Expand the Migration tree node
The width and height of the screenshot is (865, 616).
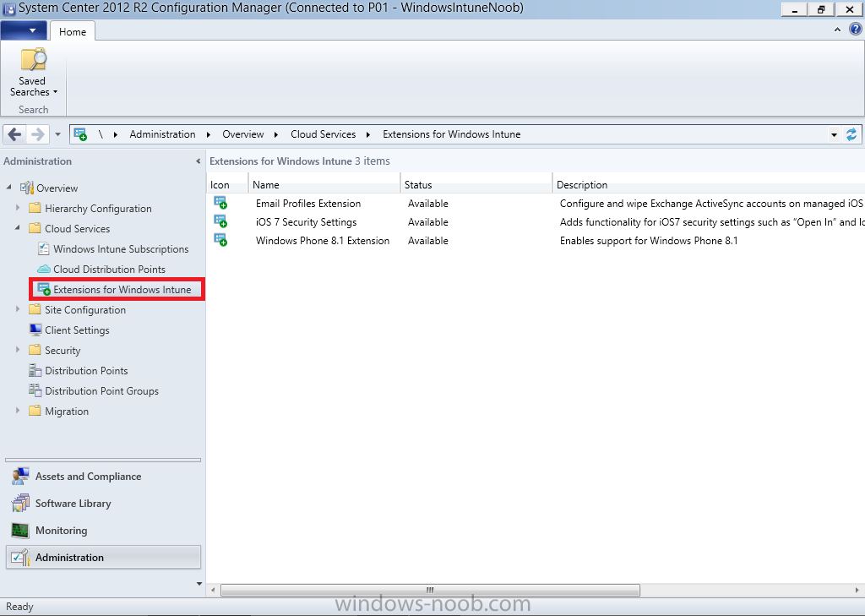point(18,411)
